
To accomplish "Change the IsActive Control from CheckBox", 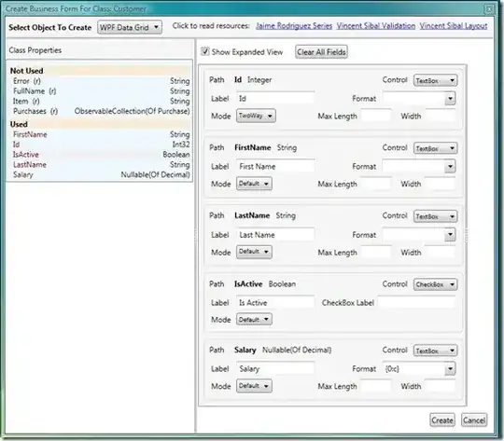I will (435, 284).
